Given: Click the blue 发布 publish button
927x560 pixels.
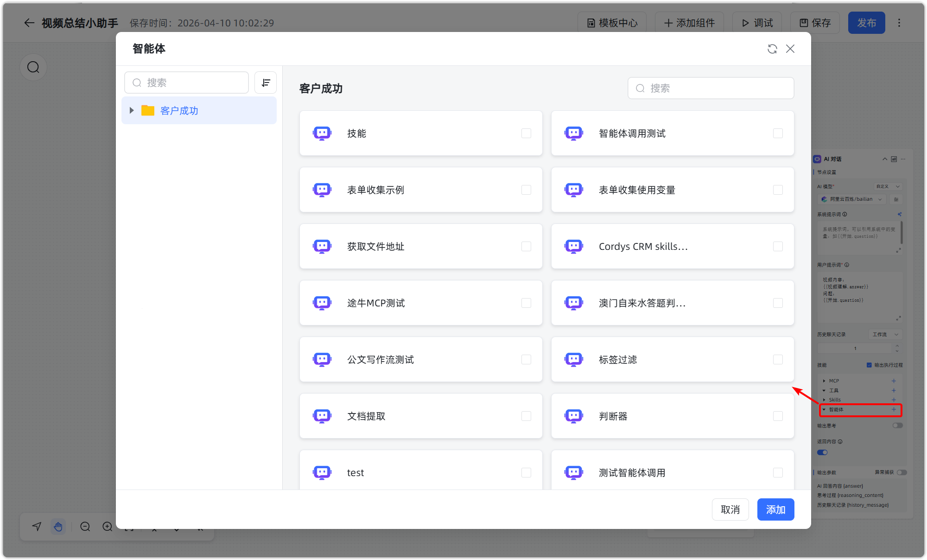Looking at the screenshot, I should click(866, 23).
